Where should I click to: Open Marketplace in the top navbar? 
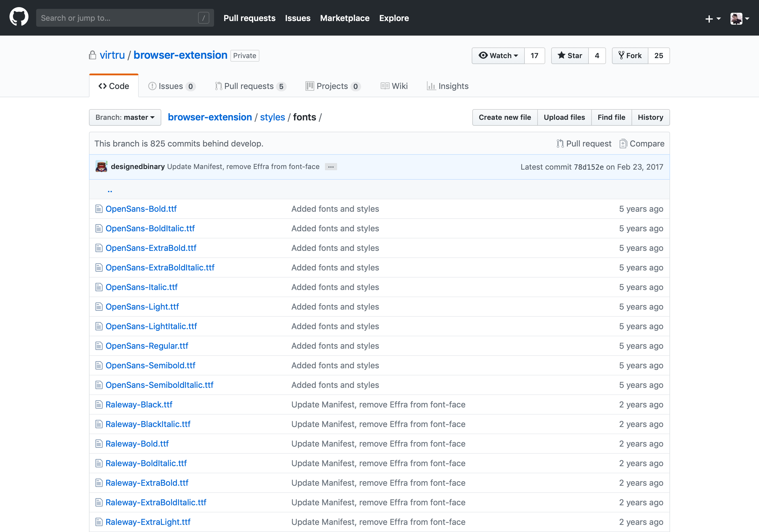(x=345, y=18)
